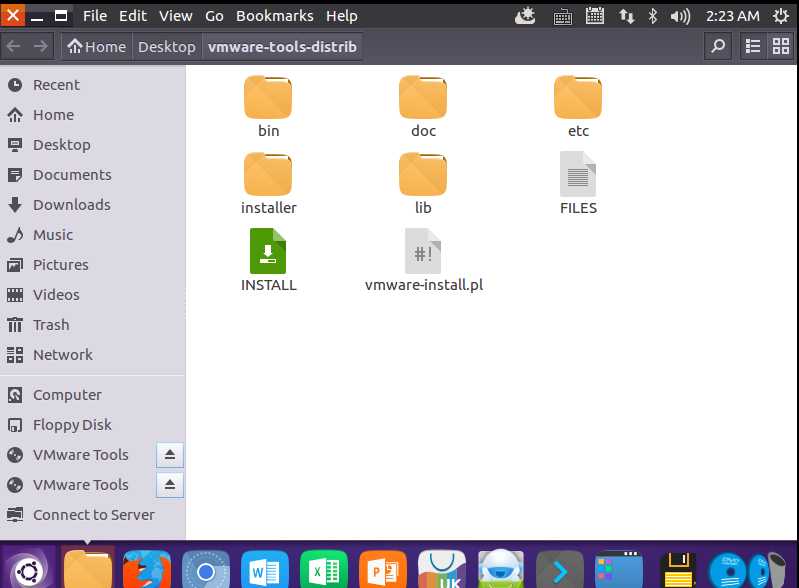The width and height of the screenshot is (799, 588).
Task: Go forward to the next location
Action: pyautogui.click(x=41, y=46)
